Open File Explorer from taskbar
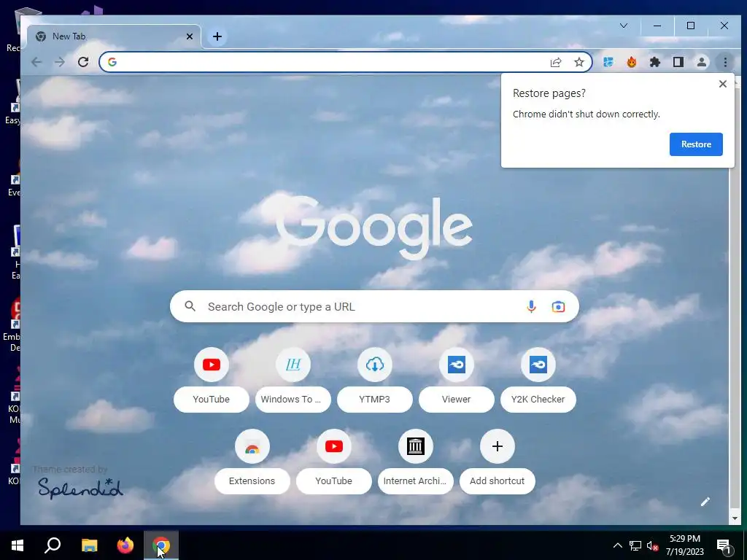 pyautogui.click(x=89, y=545)
